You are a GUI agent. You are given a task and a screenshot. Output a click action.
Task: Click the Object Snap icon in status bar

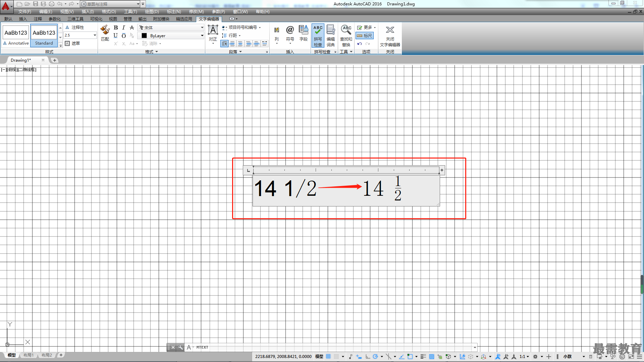(x=410, y=357)
